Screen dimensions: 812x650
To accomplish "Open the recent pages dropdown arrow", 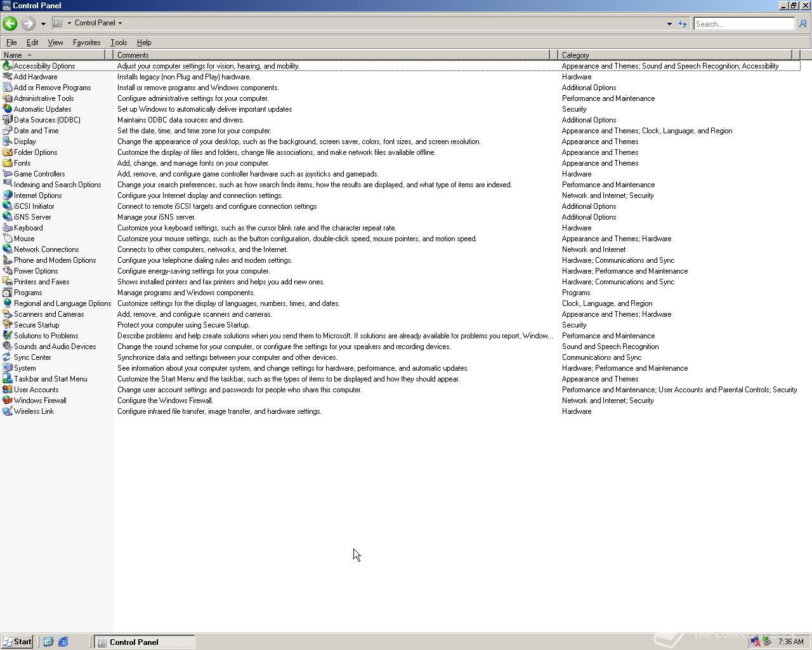I will pos(43,23).
